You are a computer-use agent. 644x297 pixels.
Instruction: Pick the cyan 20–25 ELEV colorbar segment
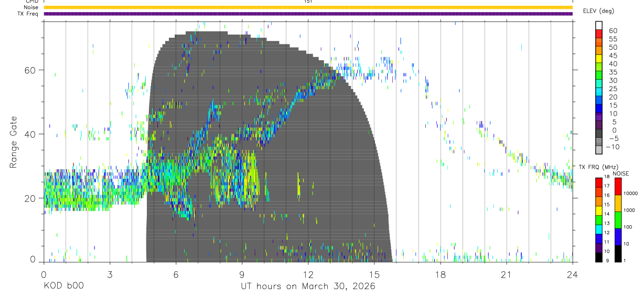[599, 92]
